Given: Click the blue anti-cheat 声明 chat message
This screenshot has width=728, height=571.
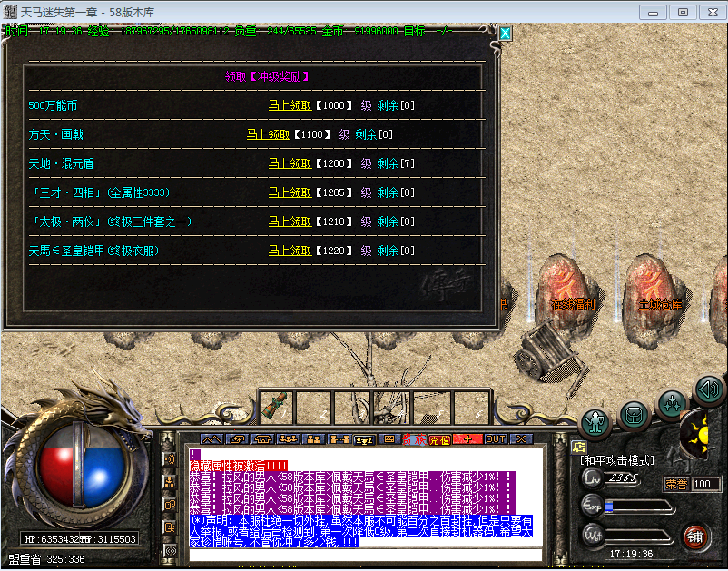Looking at the screenshot, I should click(360, 531).
